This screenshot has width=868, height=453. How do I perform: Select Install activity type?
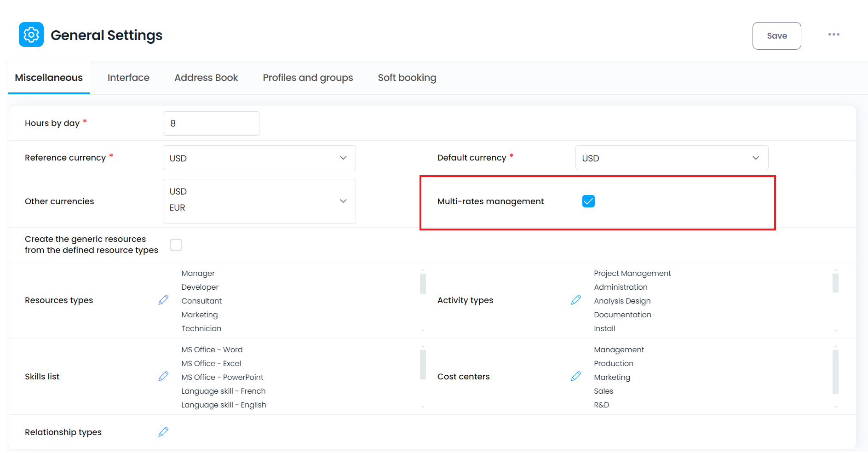tap(604, 328)
